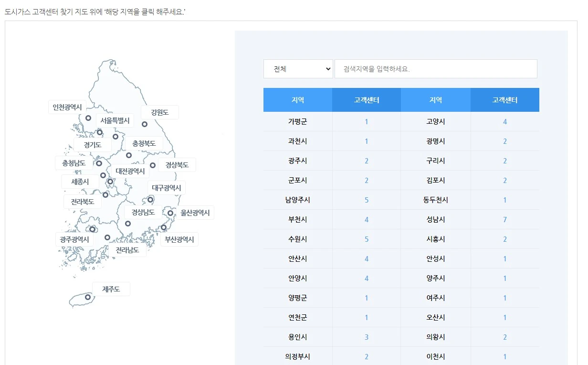Viewport: 588px width, 365px height.
Task: Choose the 전라남도 map label
Action: pyautogui.click(x=127, y=250)
